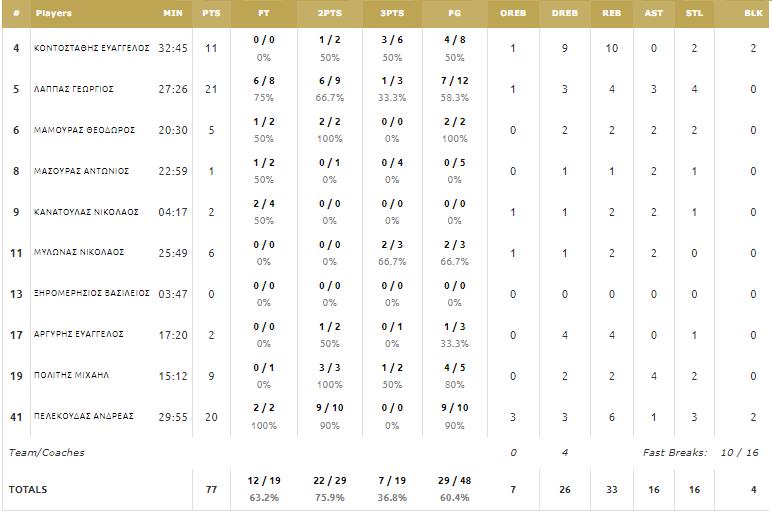Screen dimensions: 772x518
Task: Sort by BLK column header
Action: [753, 13]
